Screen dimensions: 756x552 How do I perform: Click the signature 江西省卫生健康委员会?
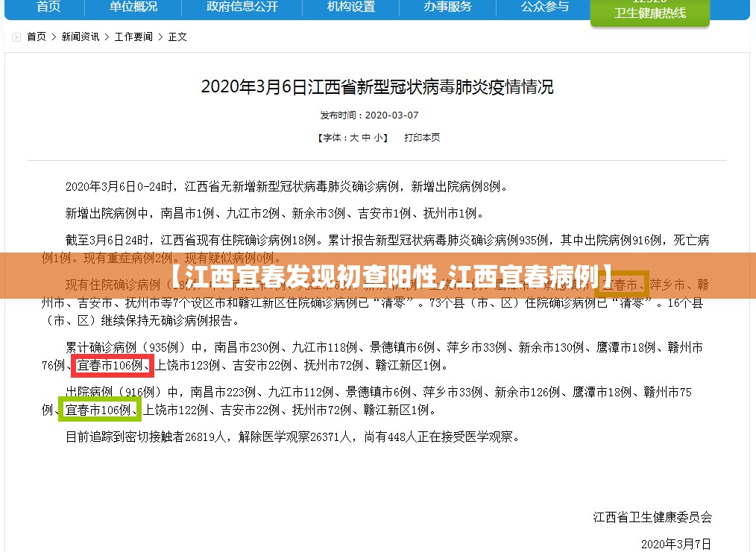click(652, 517)
